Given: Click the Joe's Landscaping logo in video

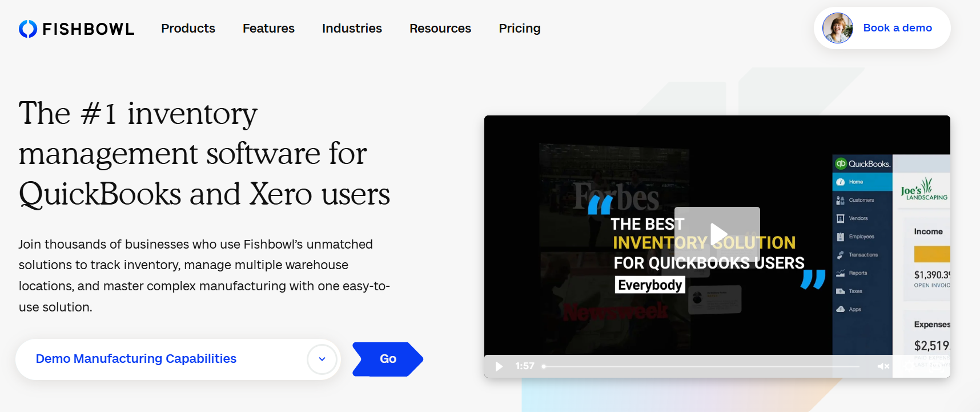Looking at the screenshot, I should coord(923,190).
